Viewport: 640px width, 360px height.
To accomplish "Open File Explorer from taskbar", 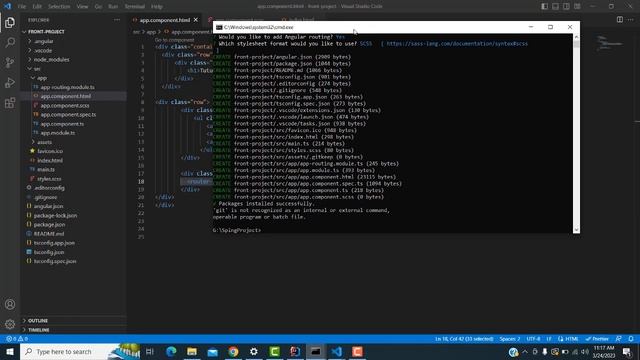I will (192, 351).
